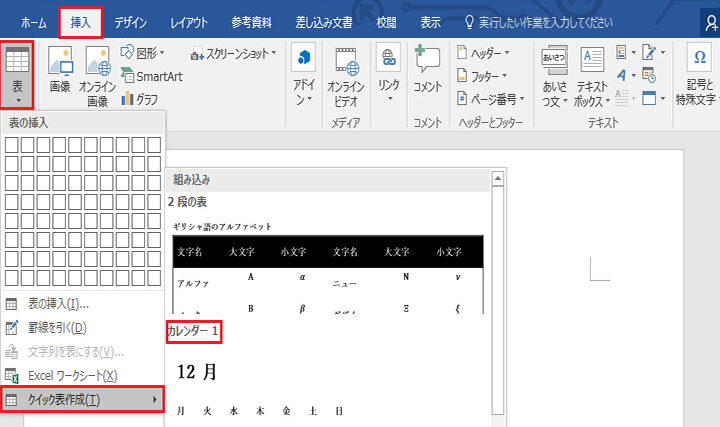The height and width of the screenshot is (427, 720).
Task: Open the 校閲 tab
Action: click(x=386, y=22)
